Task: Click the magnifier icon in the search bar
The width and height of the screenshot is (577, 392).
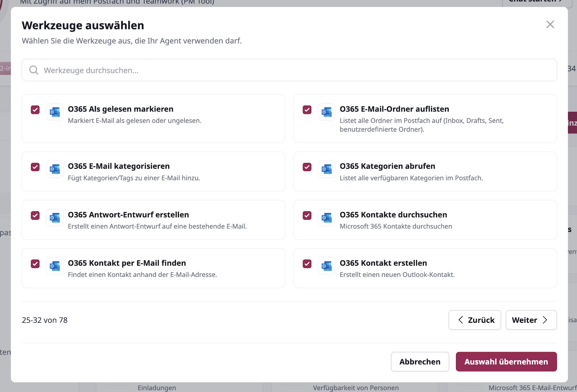Action: coord(34,70)
